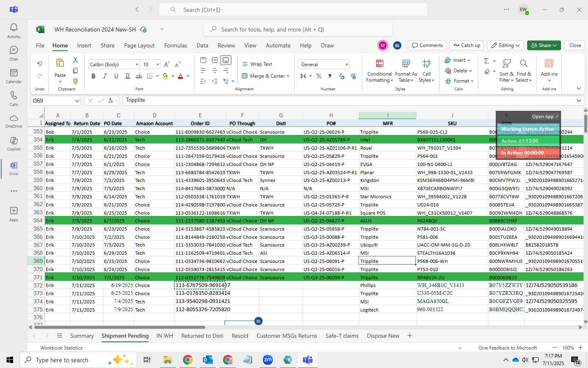Apply comma style number format

click(330, 76)
